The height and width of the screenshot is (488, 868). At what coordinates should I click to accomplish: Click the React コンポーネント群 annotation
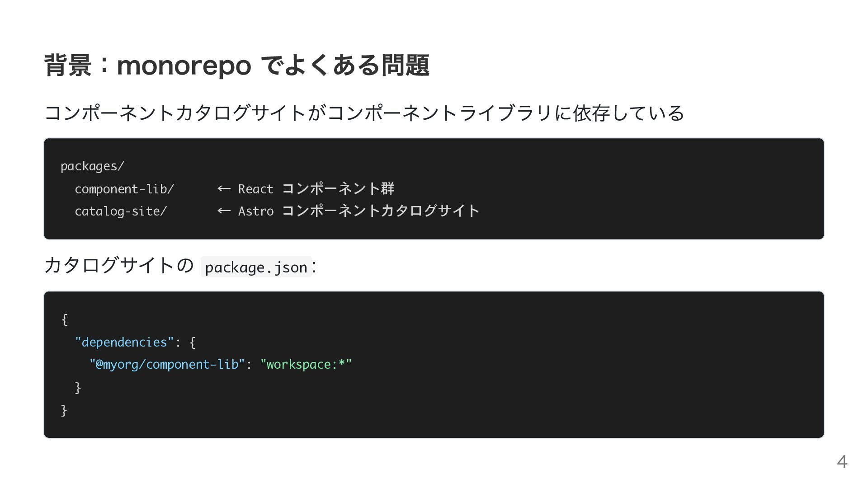tap(316, 188)
